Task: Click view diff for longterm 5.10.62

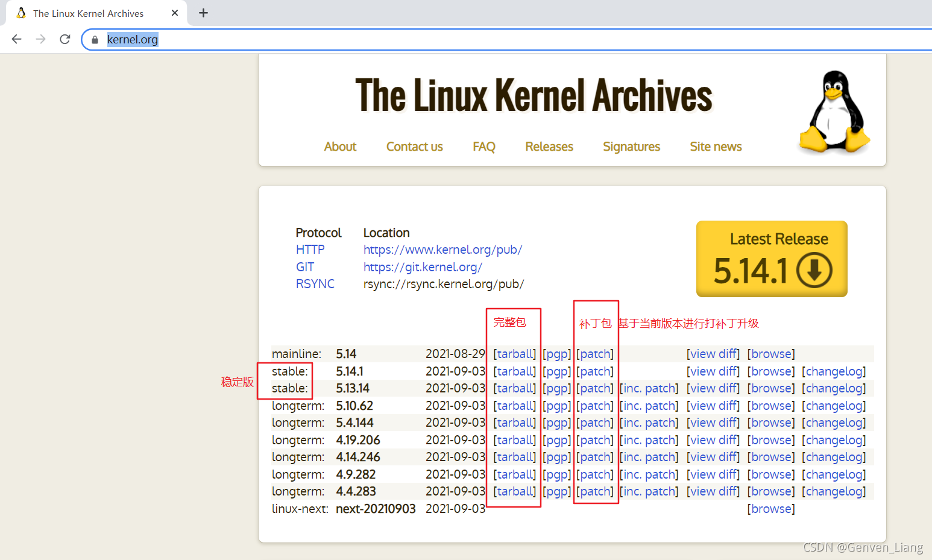Action: pyautogui.click(x=713, y=406)
